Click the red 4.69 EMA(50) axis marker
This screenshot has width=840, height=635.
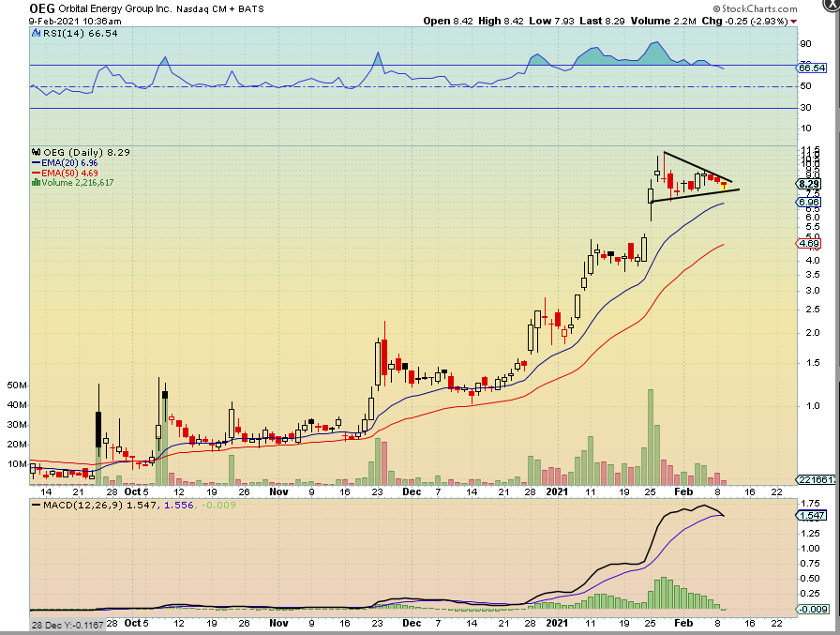[x=808, y=242]
